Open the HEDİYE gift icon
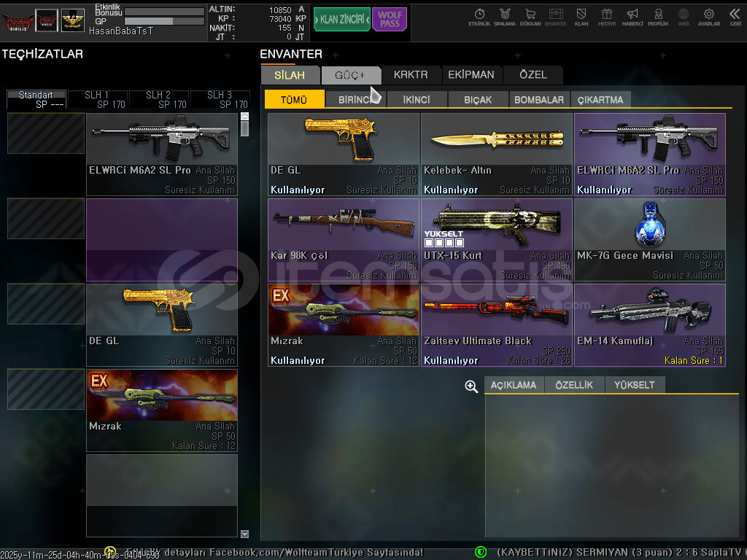Screen dimensions: 747x560 click(x=607, y=17)
